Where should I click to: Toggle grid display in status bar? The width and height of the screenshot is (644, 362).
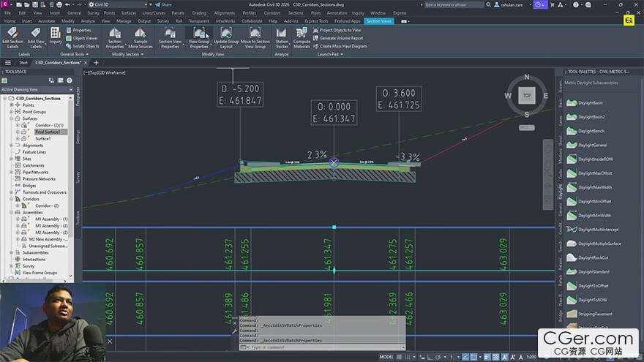pos(400,357)
